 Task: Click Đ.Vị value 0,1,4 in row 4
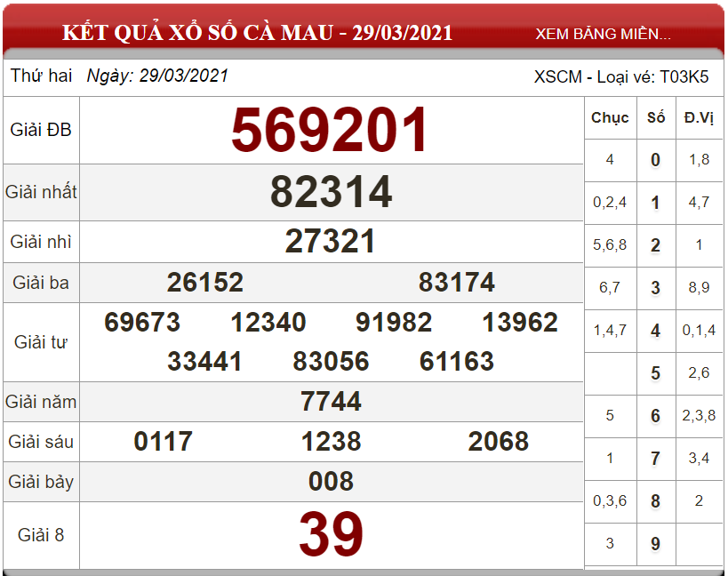pyautogui.click(x=699, y=331)
